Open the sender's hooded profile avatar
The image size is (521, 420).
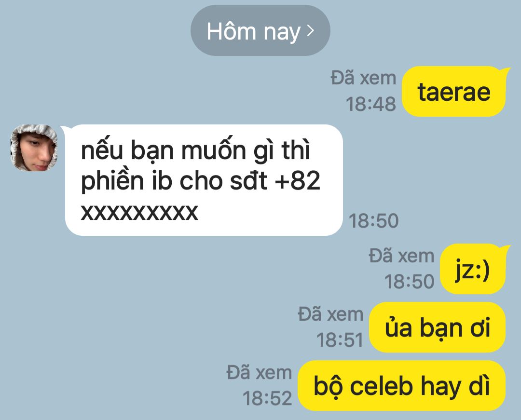[34, 148]
